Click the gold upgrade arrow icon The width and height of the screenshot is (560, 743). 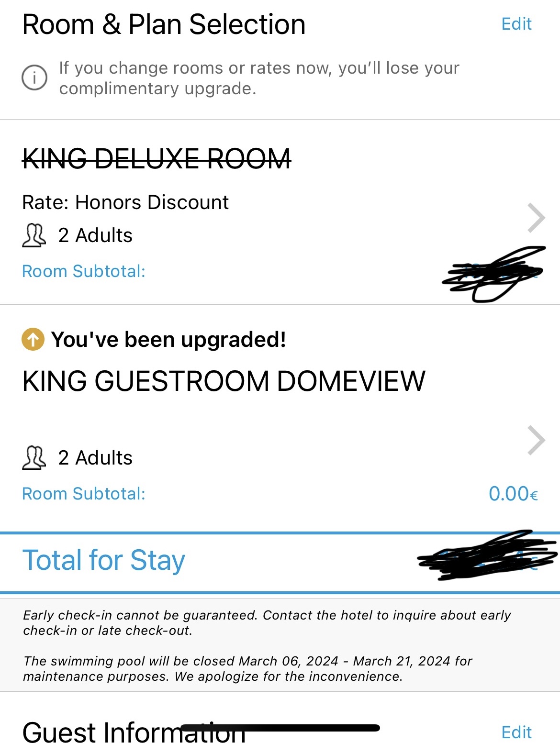pyautogui.click(x=33, y=340)
